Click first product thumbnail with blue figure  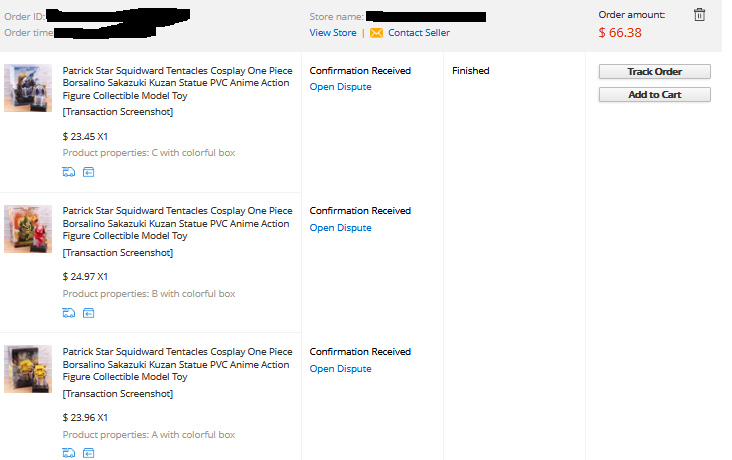coord(28,88)
